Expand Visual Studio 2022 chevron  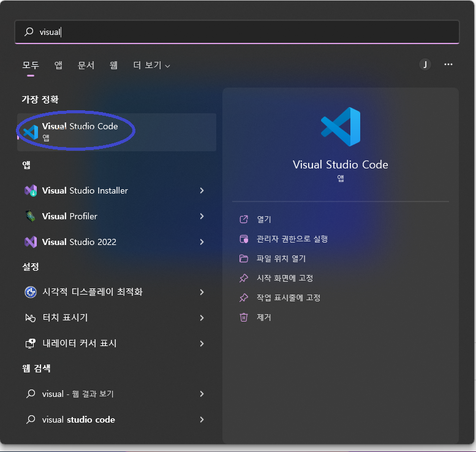[202, 242]
